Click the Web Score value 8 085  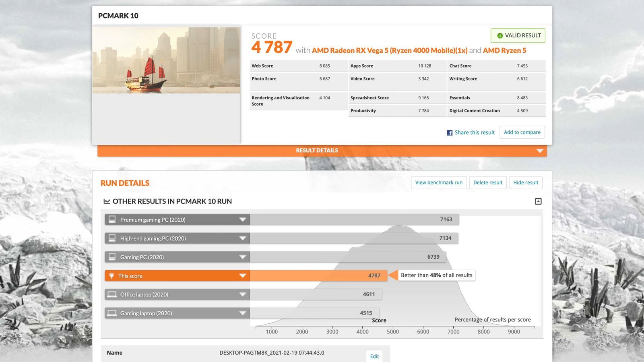click(x=325, y=66)
